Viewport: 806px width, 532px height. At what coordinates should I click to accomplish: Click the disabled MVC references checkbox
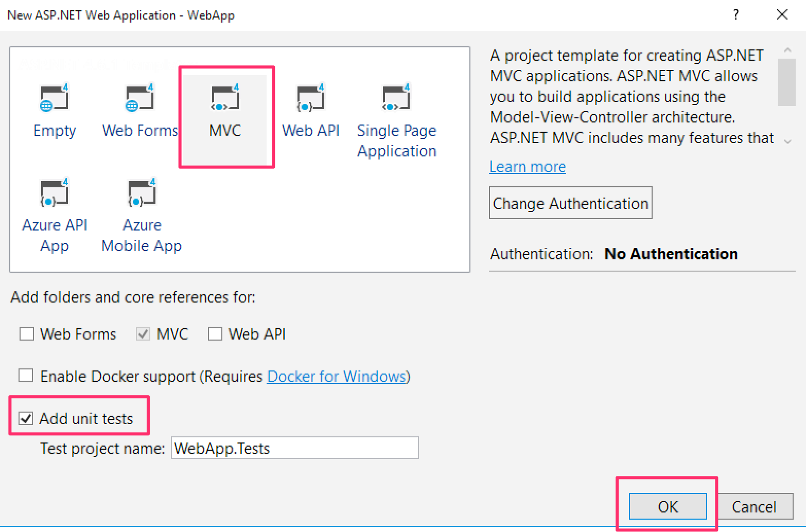point(143,334)
